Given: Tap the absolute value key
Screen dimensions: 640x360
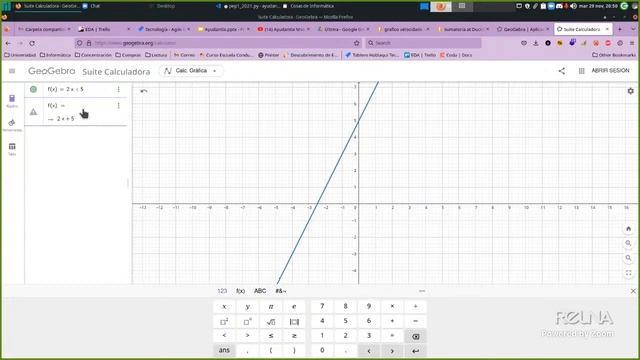Looking at the screenshot, I should pyautogui.click(x=294, y=322).
